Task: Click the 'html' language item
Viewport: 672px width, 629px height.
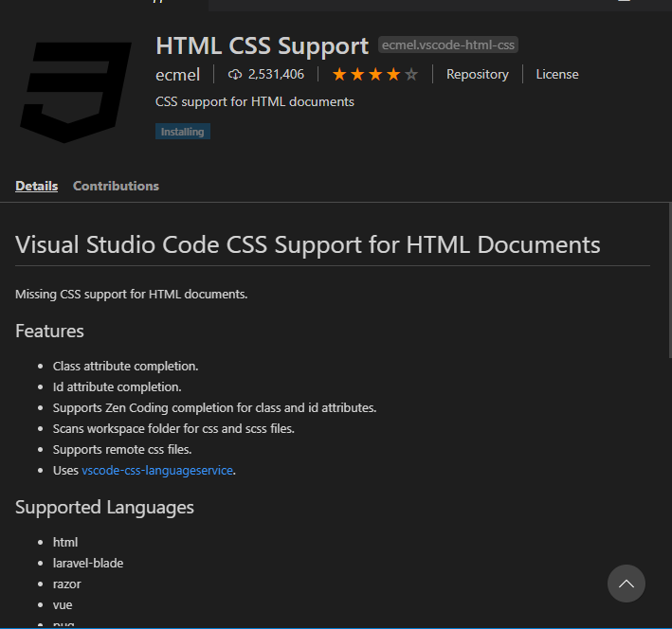Action: pos(65,543)
